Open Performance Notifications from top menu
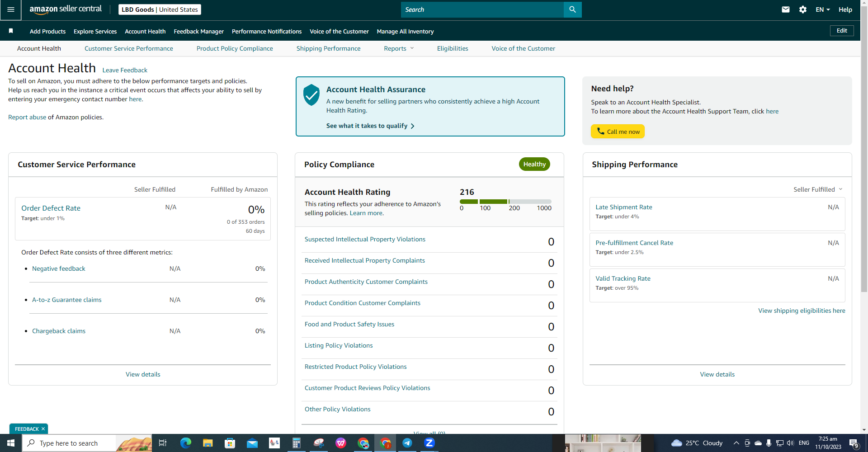Image resolution: width=868 pixels, height=452 pixels. (x=267, y=31)
